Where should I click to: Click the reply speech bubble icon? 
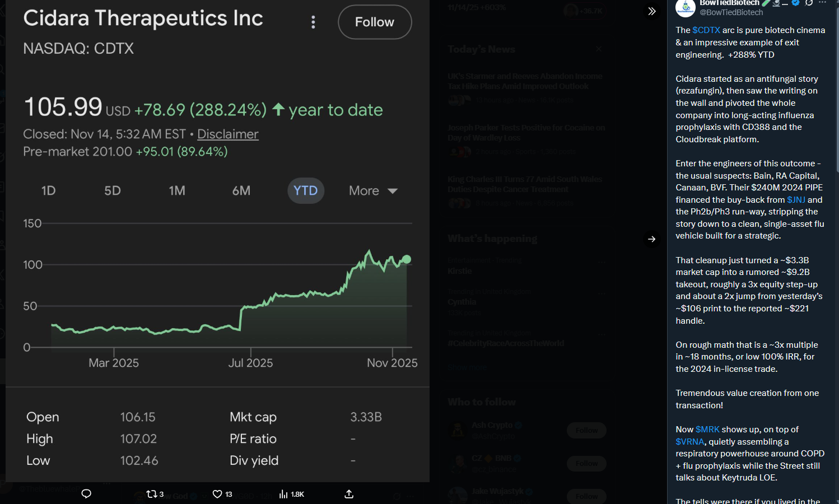click(86, 494)
